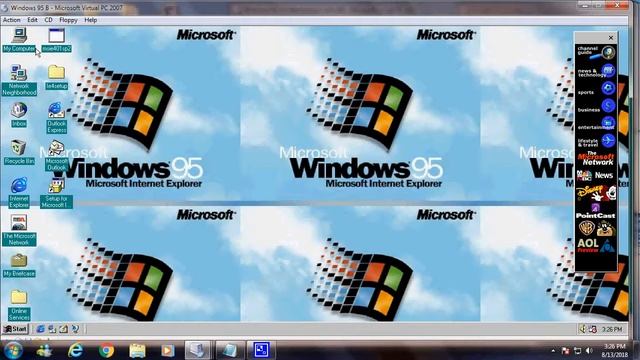
Task: Open the Action menu in Virtual PC
Action: (11, 20)
